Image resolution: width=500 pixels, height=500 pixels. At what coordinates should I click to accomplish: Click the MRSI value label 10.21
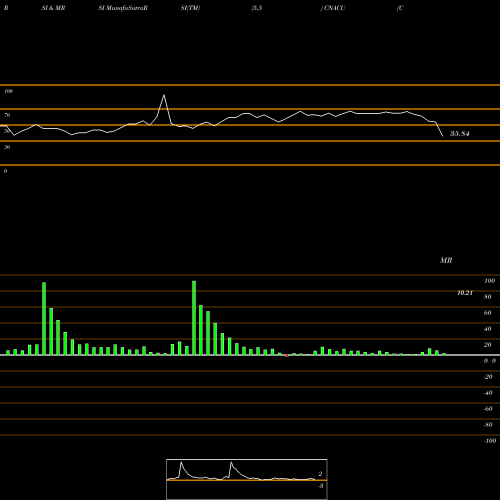[x=465, y=293]
